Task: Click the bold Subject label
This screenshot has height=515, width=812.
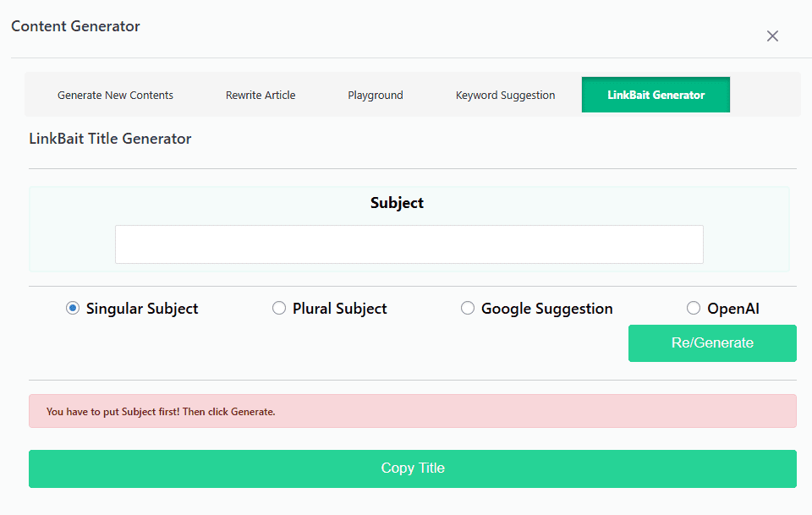Action: [x=397, y=203]
